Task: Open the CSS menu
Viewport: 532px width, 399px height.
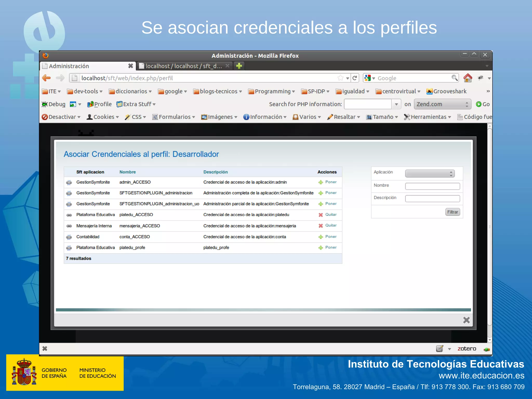Action: 135,117
